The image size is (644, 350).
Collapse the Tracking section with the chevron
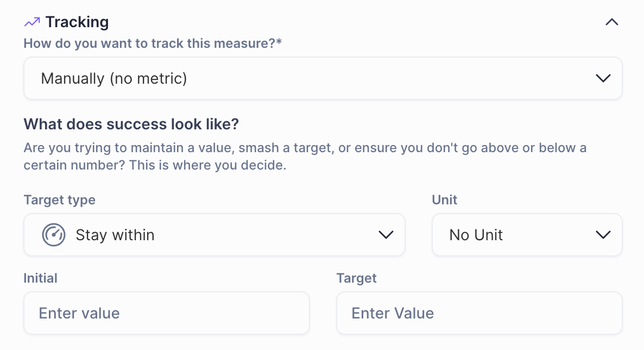pos(611,22)
